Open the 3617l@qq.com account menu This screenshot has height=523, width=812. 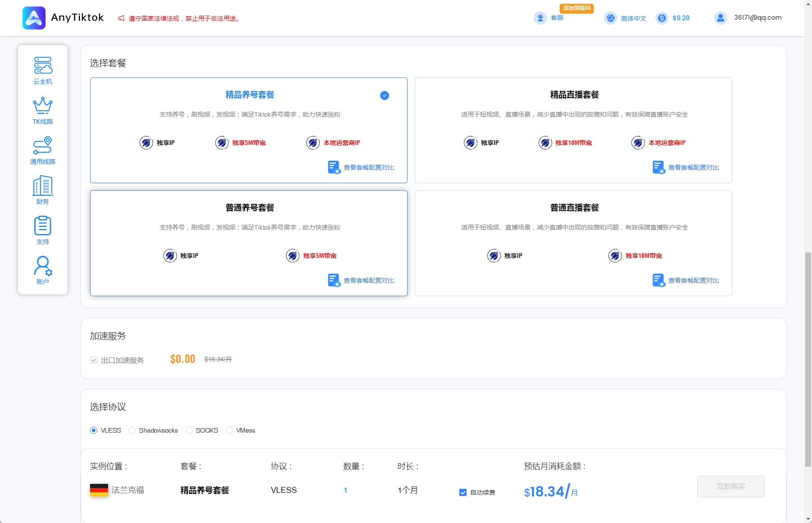758,18
